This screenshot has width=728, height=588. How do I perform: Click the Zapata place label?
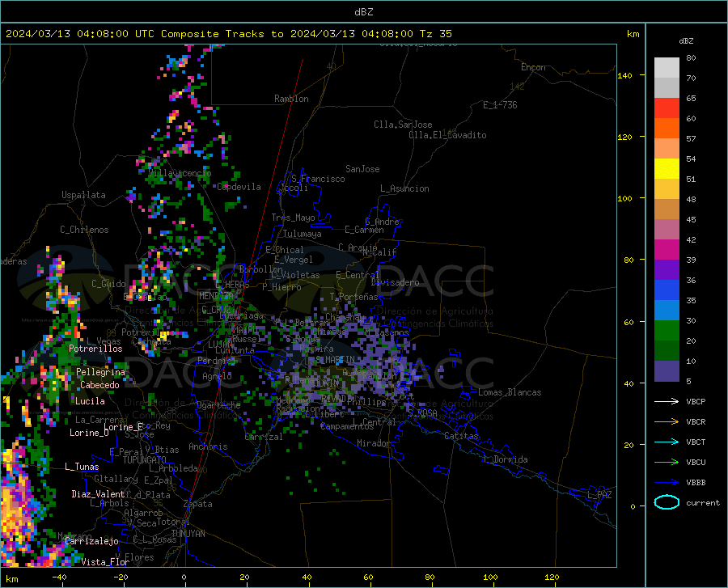point(198,504)
